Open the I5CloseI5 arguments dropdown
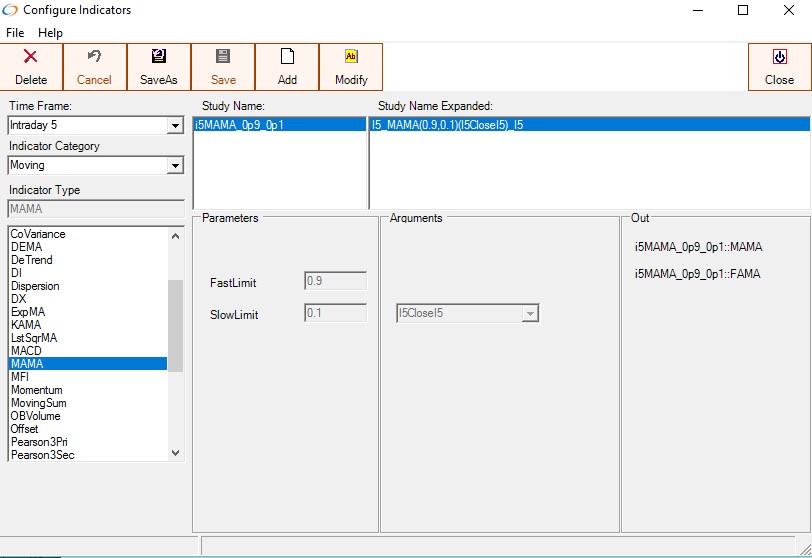This screenshot has height=558, width=812. click(x=531, y=314)
